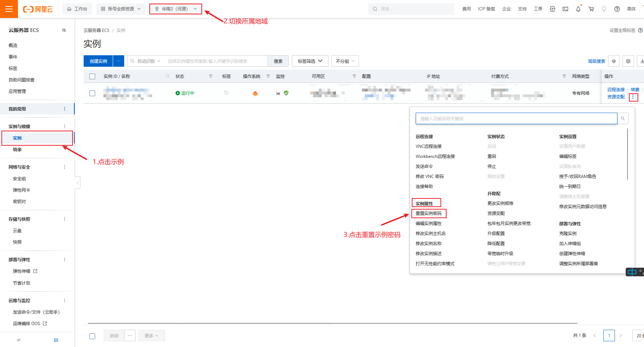Screen dimensions: 644x347
Task: Open options dots beside 网络与安全
Action: coord(65,167)
